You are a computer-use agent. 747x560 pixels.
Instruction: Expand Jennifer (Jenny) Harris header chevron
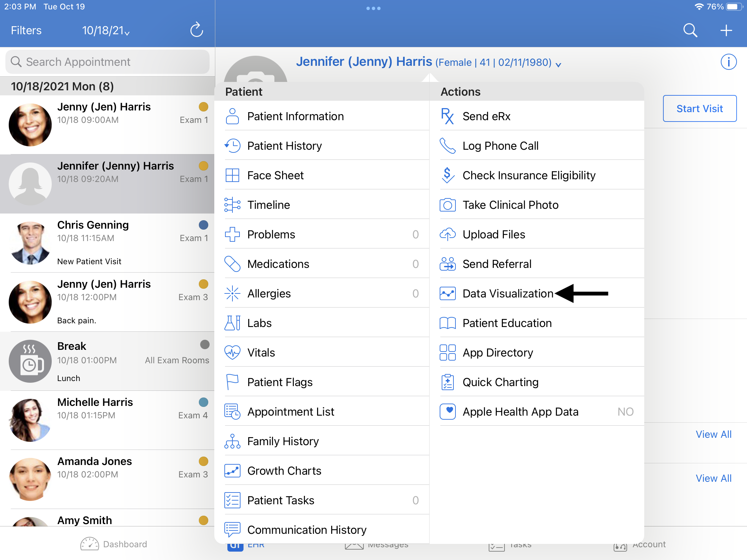pos(558,64)
